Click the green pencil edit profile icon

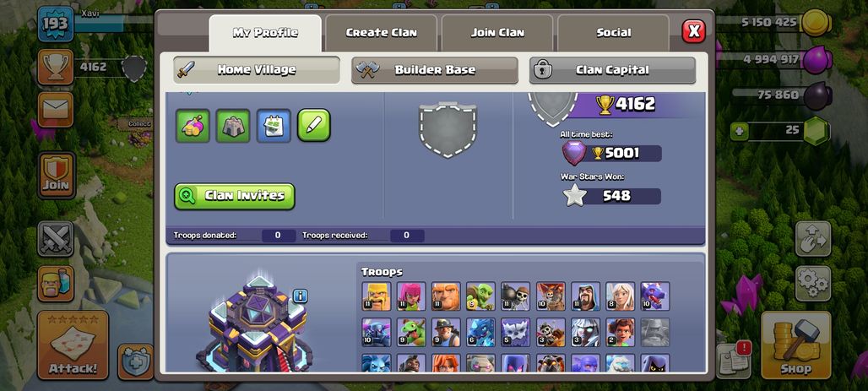[314, 125]
